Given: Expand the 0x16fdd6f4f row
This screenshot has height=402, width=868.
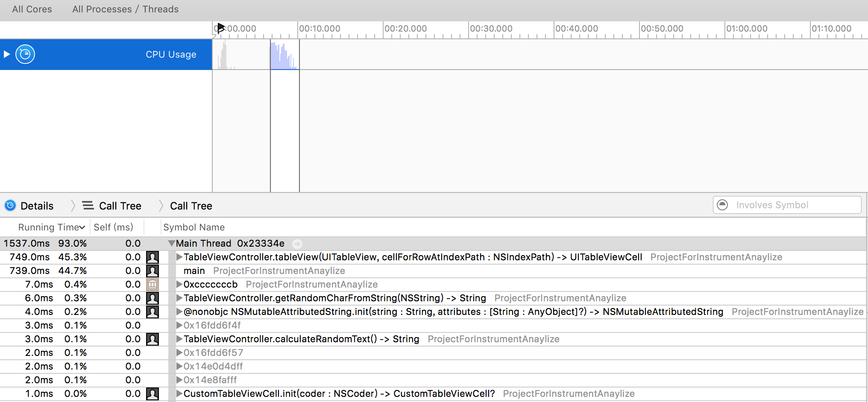Looking at the screenshot, I should (x=179, y=325).
